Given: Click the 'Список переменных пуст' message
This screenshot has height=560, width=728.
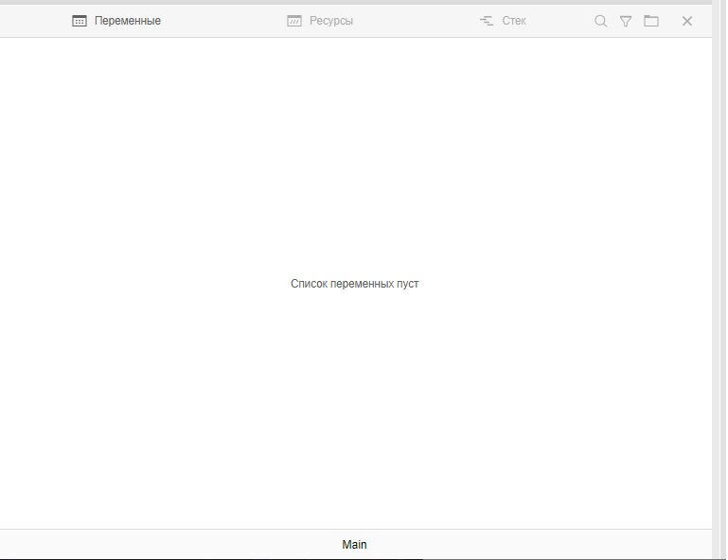Looking at the screenshot, I should pos(354,284).
